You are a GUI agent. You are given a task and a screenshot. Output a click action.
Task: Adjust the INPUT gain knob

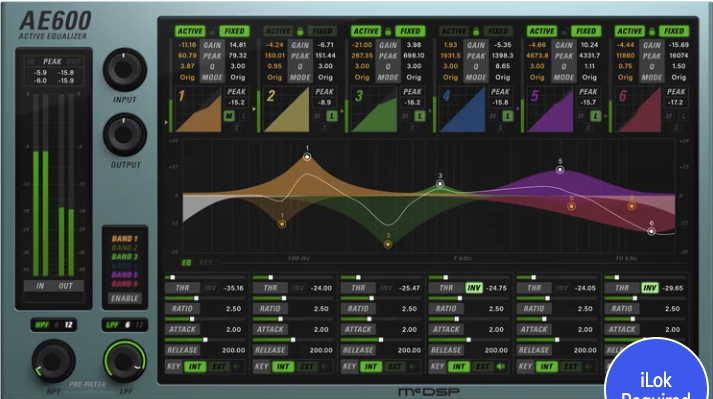125,70
